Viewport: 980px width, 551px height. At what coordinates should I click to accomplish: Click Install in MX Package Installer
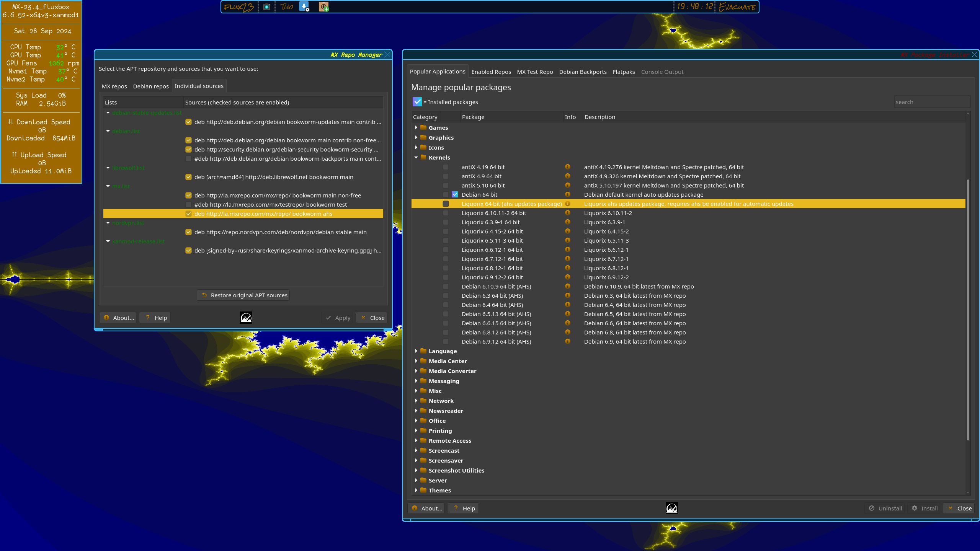coord(924,509)
